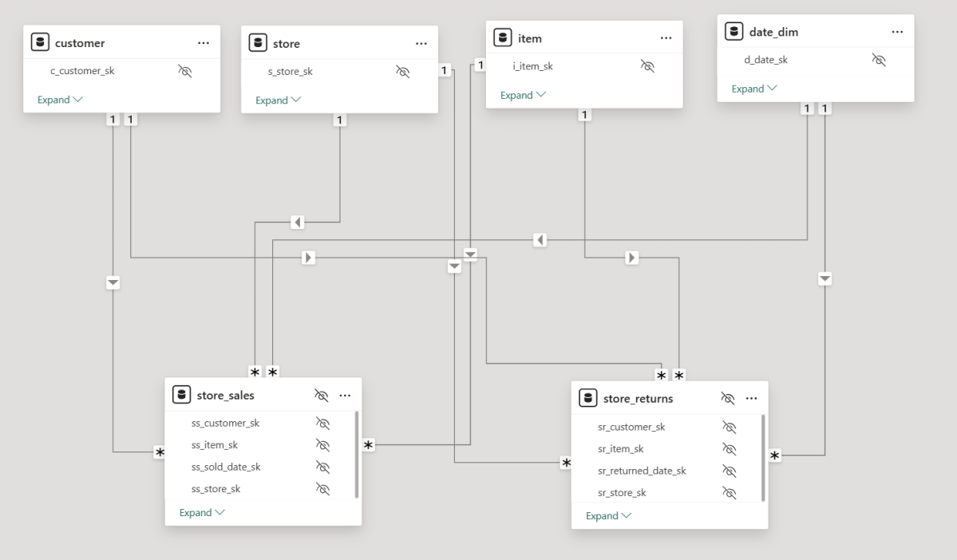Click filter direction arrow on customer-store_sales relationship
Screen dimensions: 957x560
click(113, 282)
